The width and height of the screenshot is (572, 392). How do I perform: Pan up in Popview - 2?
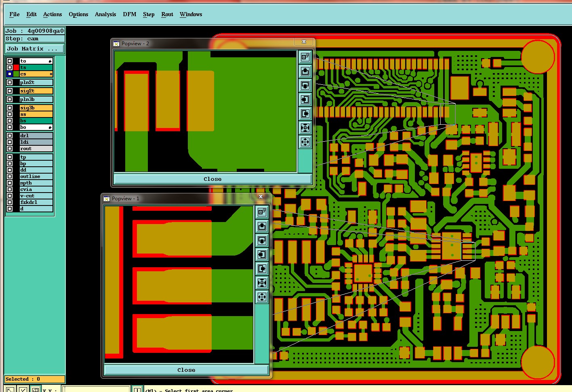coord(305,71)
